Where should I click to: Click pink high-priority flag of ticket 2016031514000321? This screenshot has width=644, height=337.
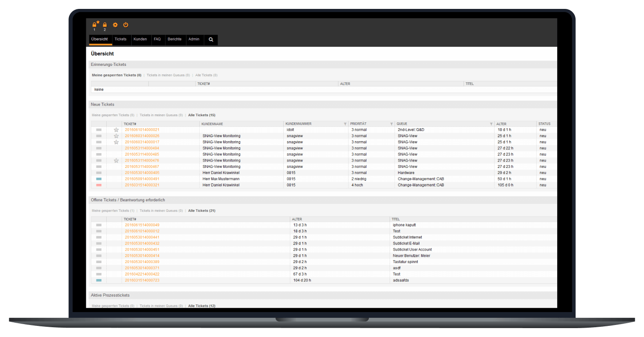(99, 185)
